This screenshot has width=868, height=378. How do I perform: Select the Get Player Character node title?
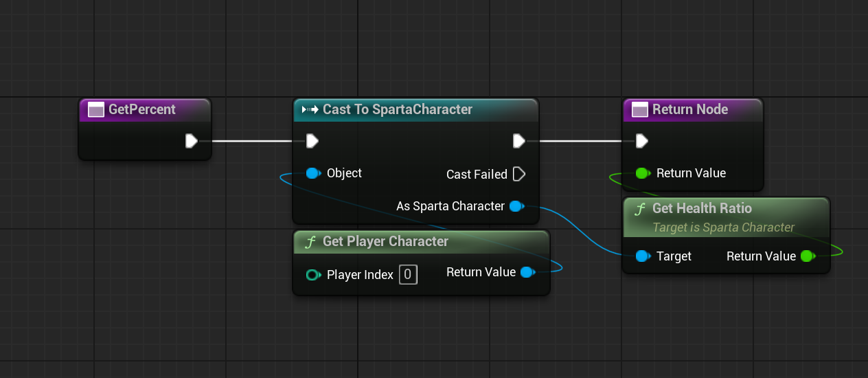385,241
